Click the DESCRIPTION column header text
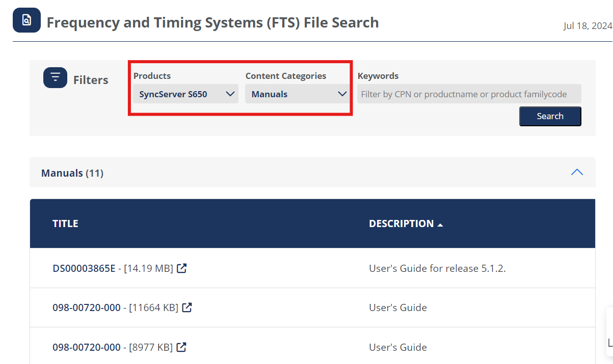The height and width of the screenshot is (364, 613). point(401,223)
